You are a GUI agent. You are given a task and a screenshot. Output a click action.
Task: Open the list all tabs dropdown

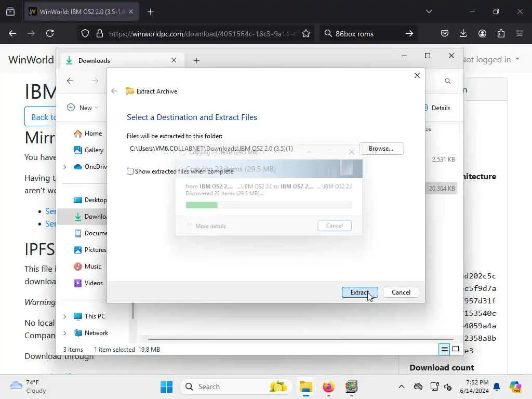tap(429, 11)
